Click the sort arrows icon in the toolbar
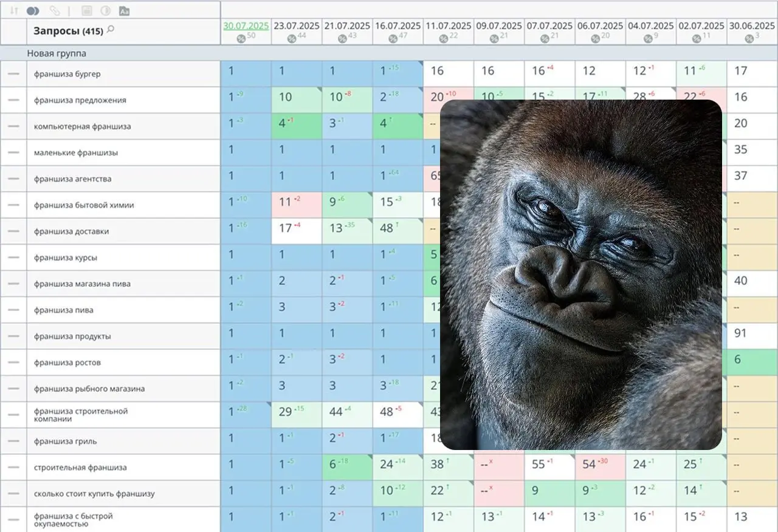Viewport: 778px width, 532px height. click(x=13, y=11)
